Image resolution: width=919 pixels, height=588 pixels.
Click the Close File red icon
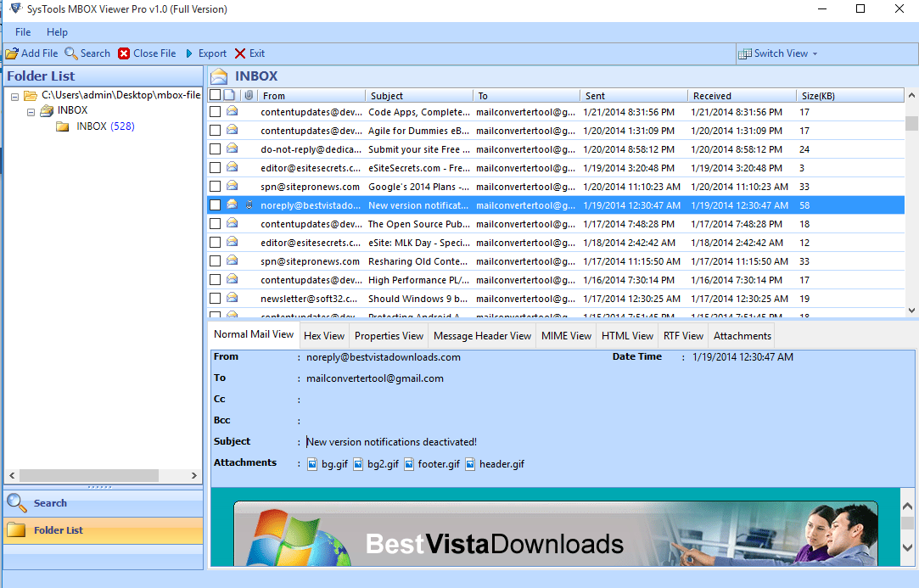tap(124, 53)
